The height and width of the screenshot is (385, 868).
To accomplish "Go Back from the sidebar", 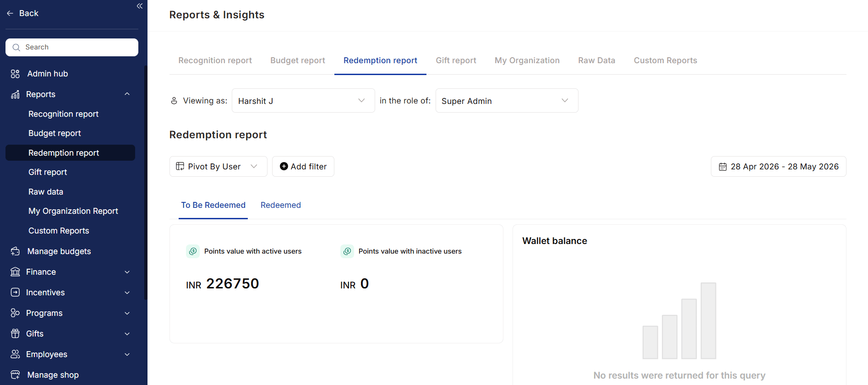I will (23, 13).
